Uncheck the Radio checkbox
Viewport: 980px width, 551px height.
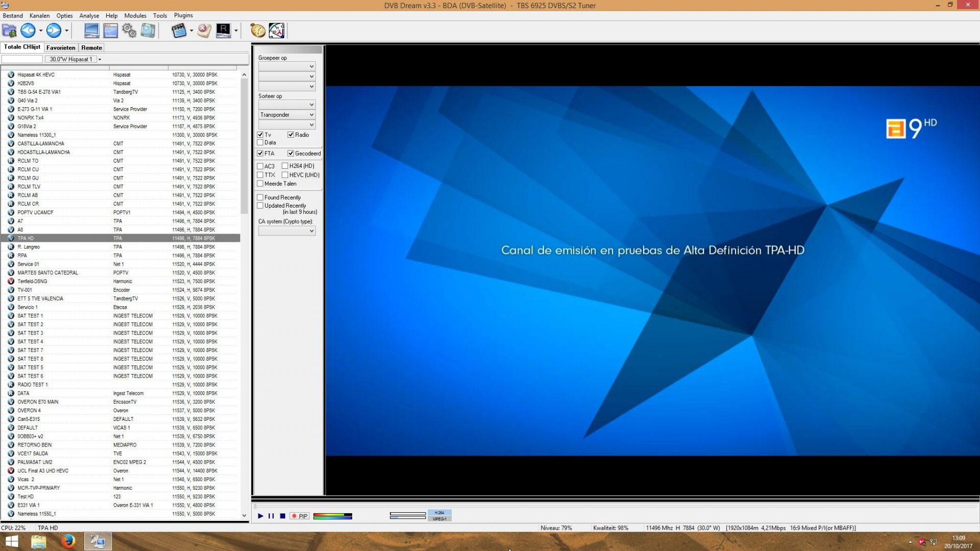(290, 135)
